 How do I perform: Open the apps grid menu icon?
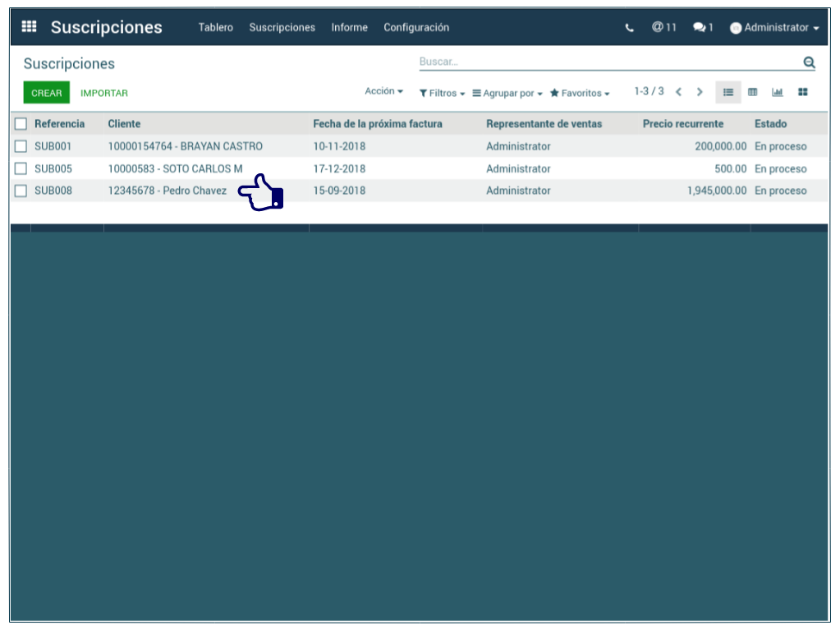[x=29, y=27]
